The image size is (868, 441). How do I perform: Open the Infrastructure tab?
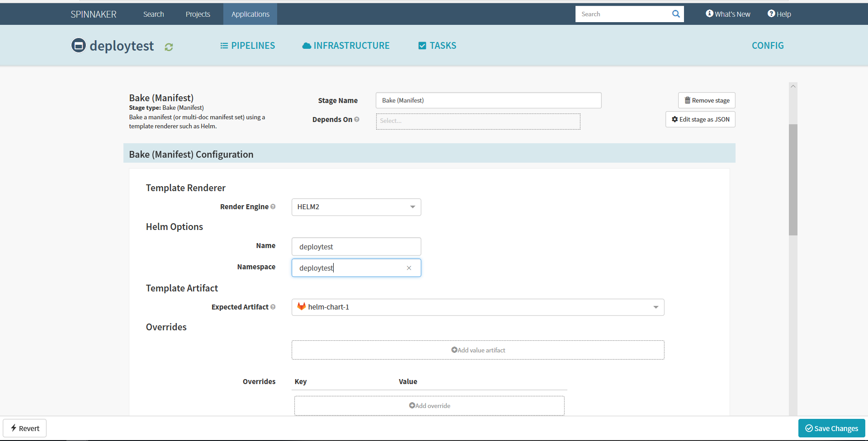coord(346,46)
